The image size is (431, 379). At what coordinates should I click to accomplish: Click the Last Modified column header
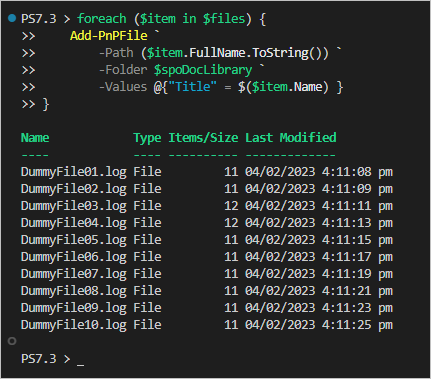291,138
